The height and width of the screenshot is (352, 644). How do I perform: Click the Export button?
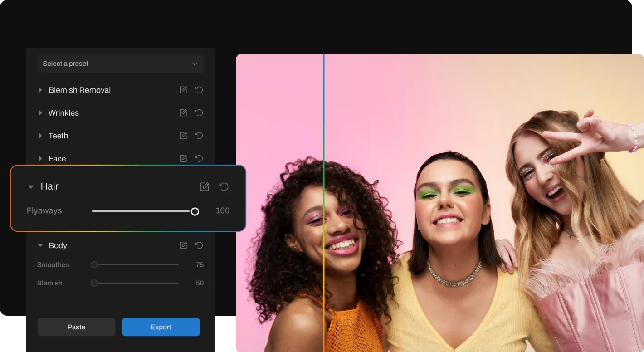click(161, 327)
